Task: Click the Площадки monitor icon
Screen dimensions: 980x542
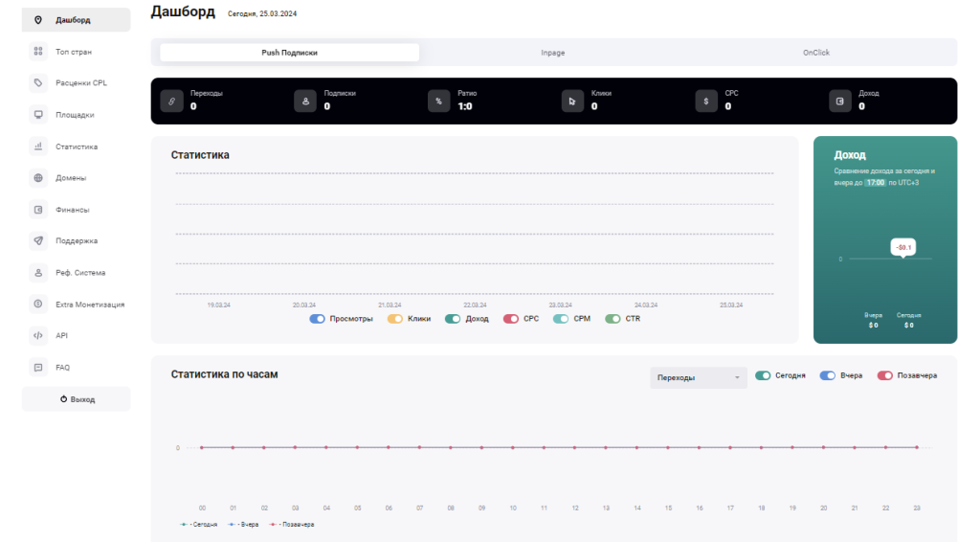Action: [38, 115]
